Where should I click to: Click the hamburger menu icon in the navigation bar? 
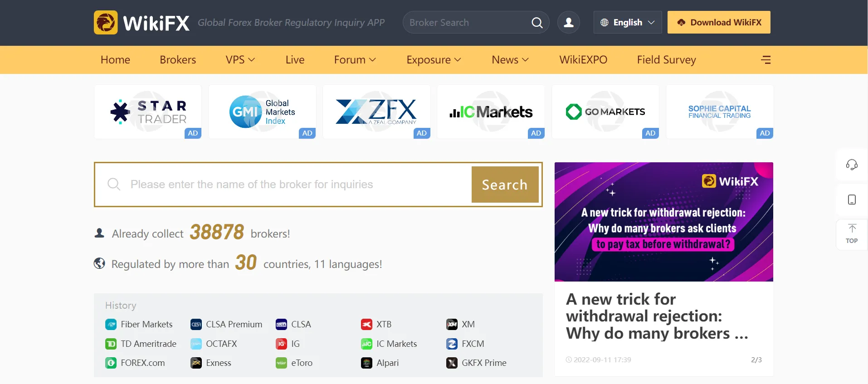[766, 60]
